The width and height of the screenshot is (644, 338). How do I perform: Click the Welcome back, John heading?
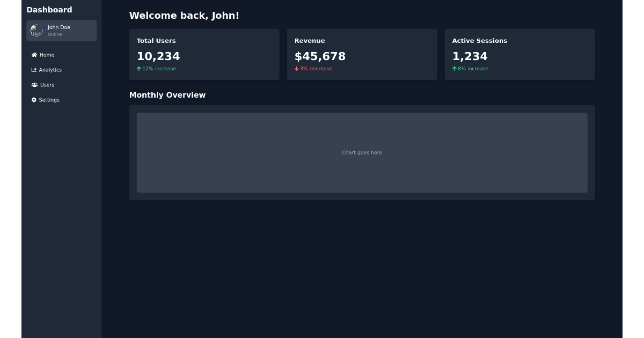(x=184, y=16)
